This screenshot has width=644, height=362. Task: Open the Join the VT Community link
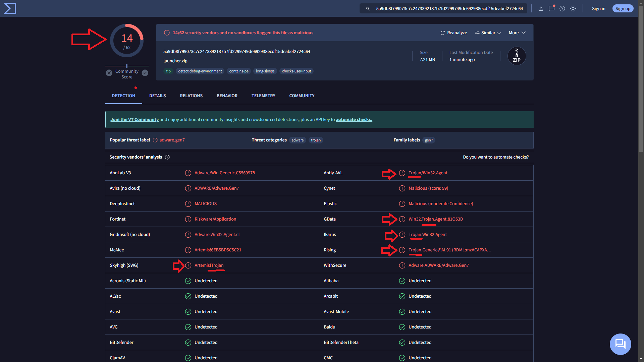pyautogui.click(x=135, y=120)
